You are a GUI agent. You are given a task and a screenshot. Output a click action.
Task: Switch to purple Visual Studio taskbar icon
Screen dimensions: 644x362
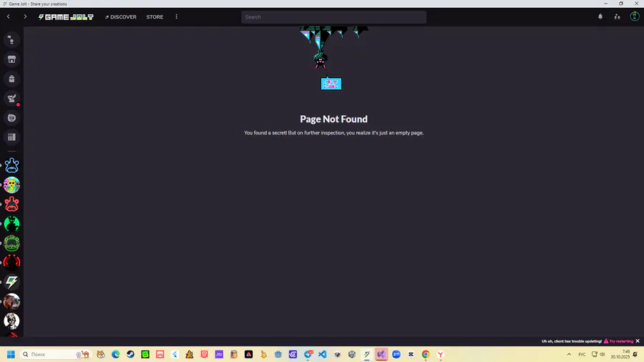[x=381, y=354]
